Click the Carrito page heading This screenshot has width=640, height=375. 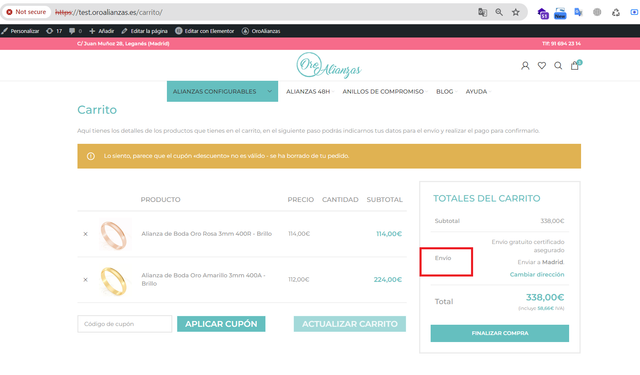(97, 110)
